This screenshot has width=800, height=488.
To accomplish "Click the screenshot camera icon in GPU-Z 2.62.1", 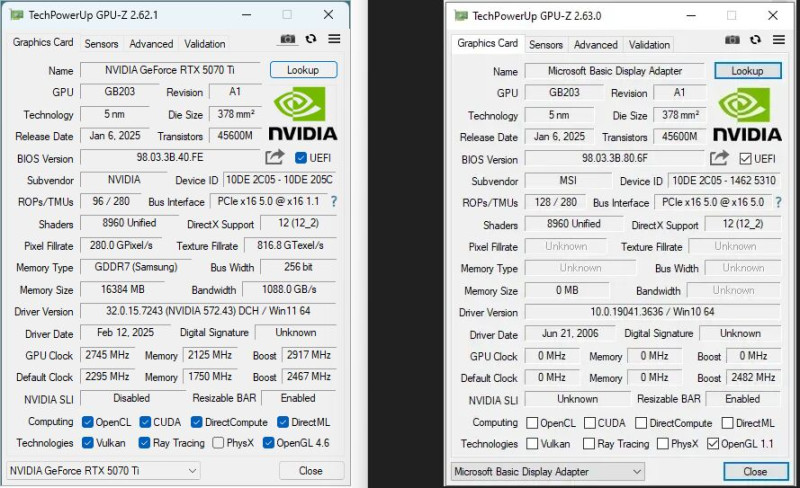I will click(x=288, y=39).
